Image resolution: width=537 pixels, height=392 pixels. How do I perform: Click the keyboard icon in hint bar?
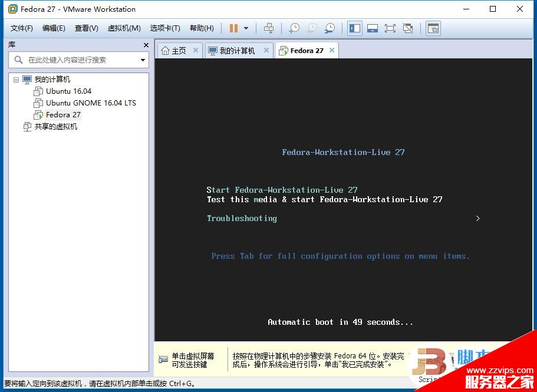click(x=163, y=360)
